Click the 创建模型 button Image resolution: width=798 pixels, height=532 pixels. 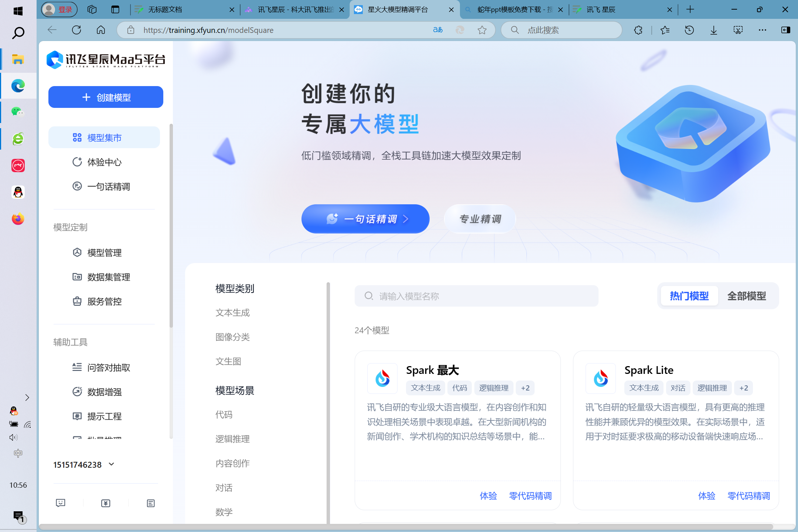(x=106, y=97)
